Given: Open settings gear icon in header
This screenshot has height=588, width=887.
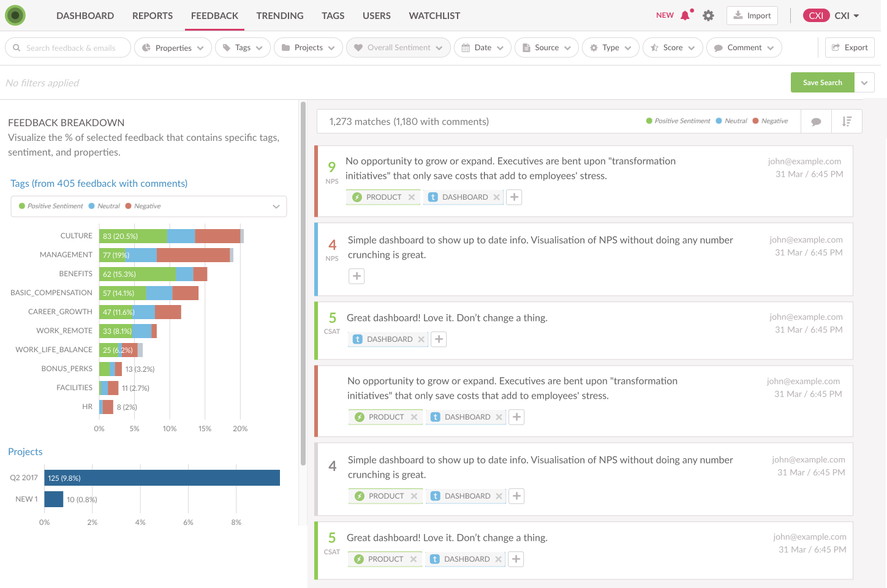Looking at the screenshot, I should click(x=708, y=16).
